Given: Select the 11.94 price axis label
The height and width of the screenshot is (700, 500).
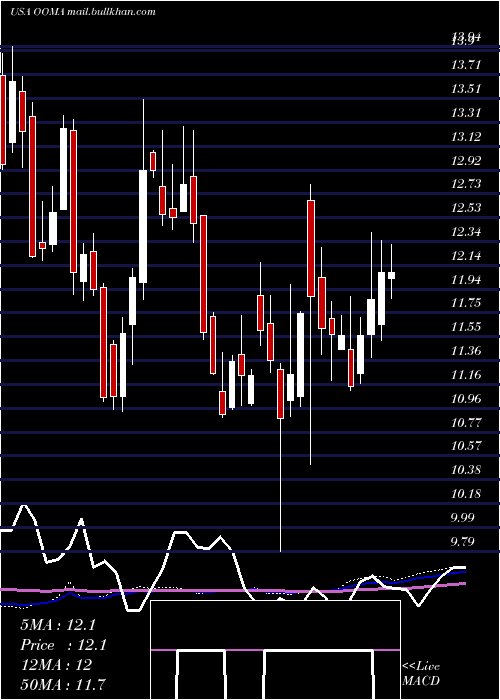Looking at the screenshot, I should click(466, 279).
